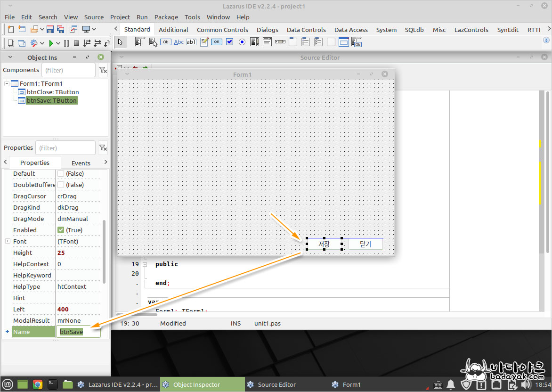Image resolution: width=552 pixels, height=392 pixels.
Task: Select the arrow selection tool in palette
Action: click(121, 42)
